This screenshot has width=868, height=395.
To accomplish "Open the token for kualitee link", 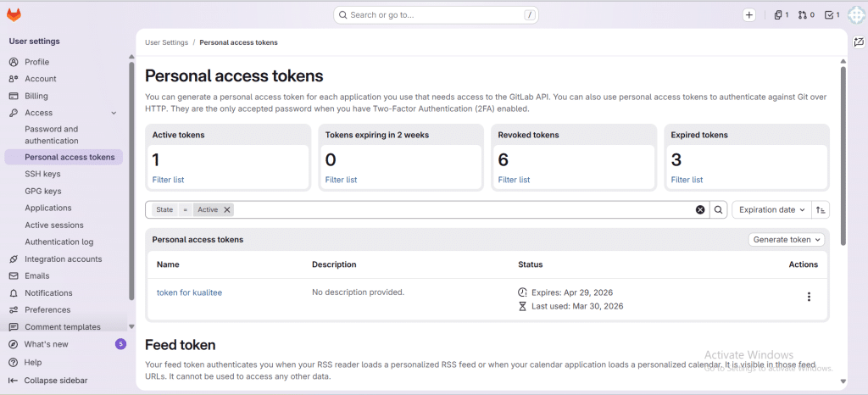I will point(189,292).
